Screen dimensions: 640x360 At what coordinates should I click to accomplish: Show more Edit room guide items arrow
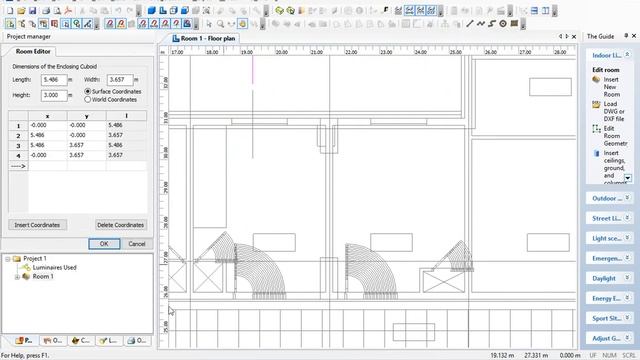coord(628,178)
